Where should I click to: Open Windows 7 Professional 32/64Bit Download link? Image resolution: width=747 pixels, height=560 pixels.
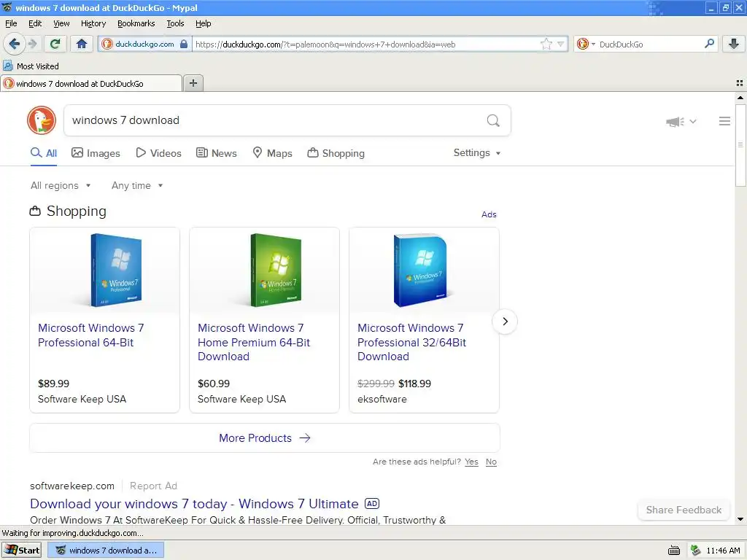pos(412,343)
